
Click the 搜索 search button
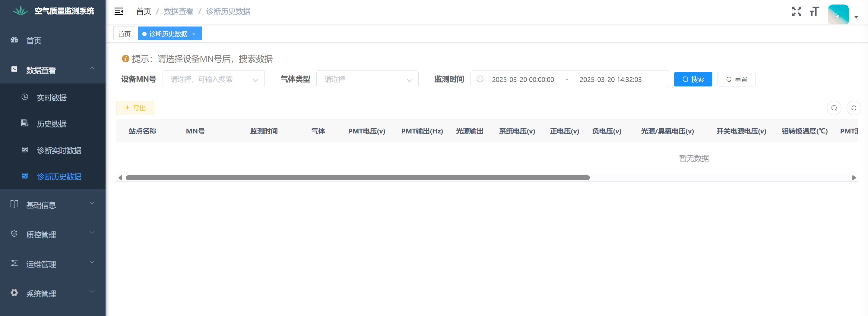pos(693,79)
